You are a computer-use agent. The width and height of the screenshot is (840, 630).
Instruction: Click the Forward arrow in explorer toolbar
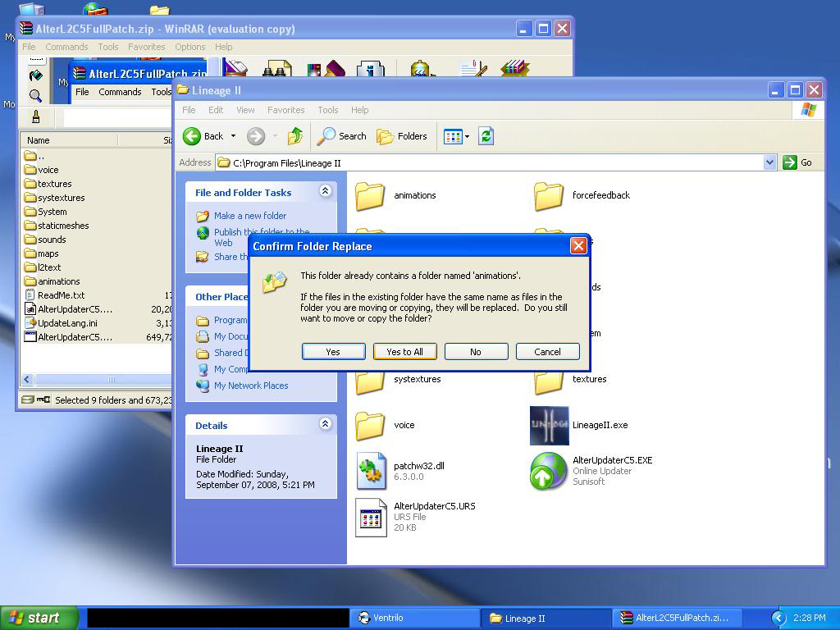point(256,136)
